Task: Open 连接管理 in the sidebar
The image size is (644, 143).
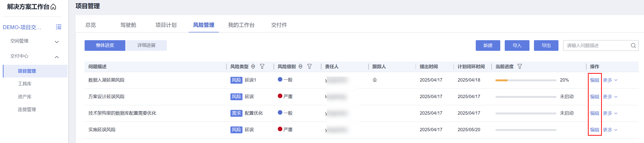Action: click(27, 110)
